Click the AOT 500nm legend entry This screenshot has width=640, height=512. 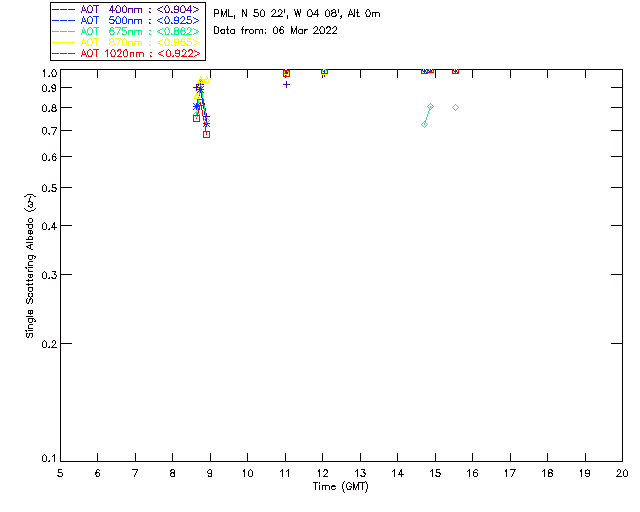coord(126,20)
